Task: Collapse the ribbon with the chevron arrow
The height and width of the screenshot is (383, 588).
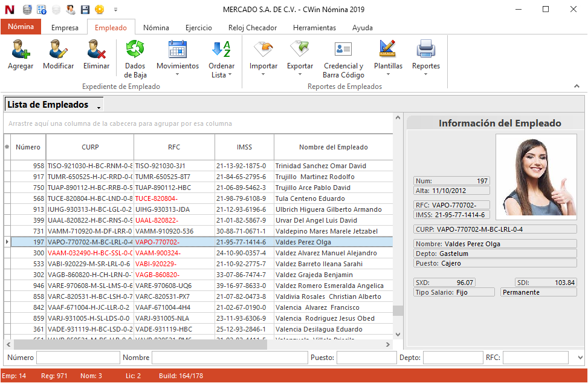Action: click(x=577, y=87)
